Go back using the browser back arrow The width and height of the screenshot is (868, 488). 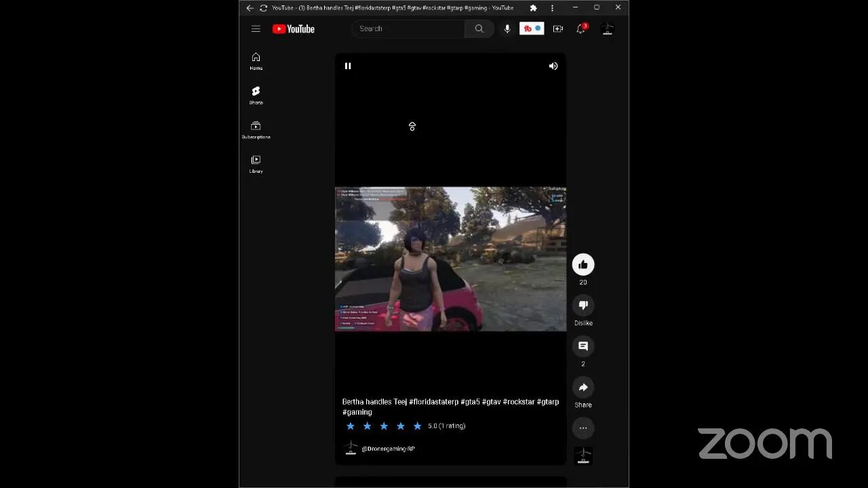point(250,8)
